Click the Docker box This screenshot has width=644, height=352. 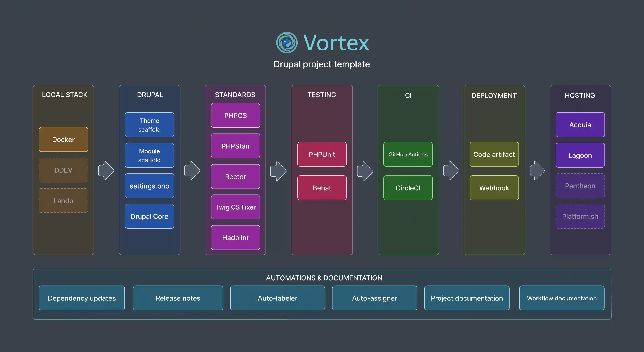63,140
